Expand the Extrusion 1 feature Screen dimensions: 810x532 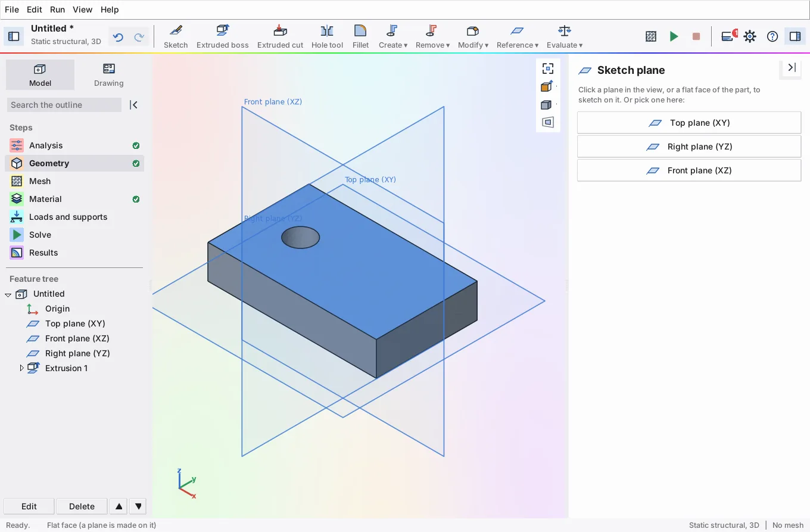click(22, 368)
